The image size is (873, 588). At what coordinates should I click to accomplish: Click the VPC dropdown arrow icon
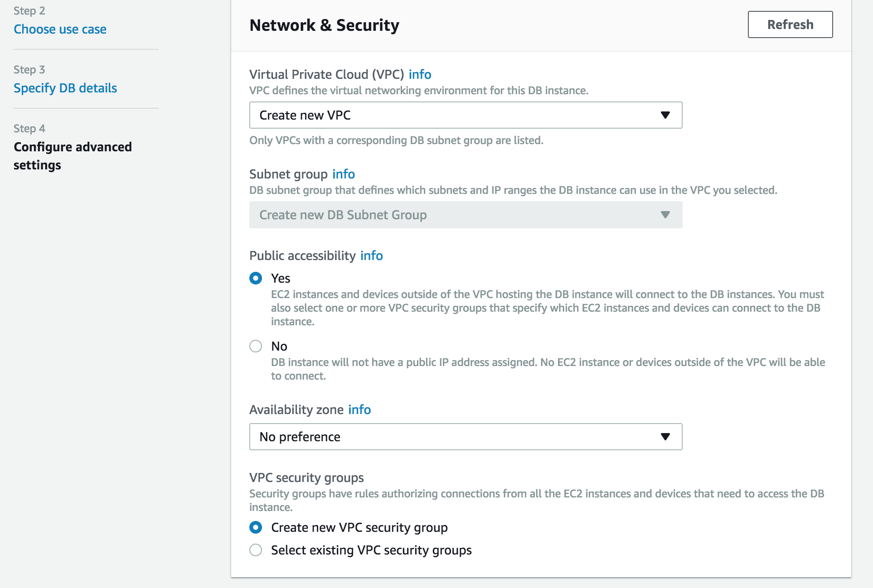coord(665,115)
